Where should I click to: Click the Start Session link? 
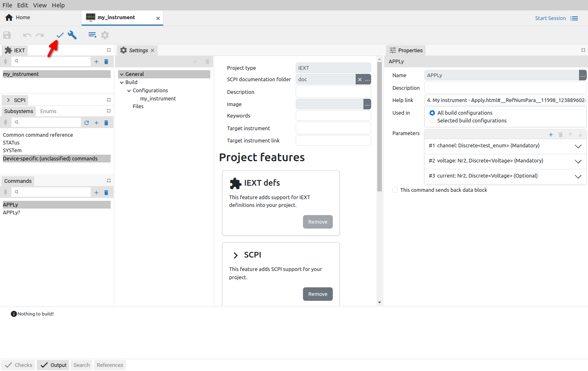pos(550,18)
